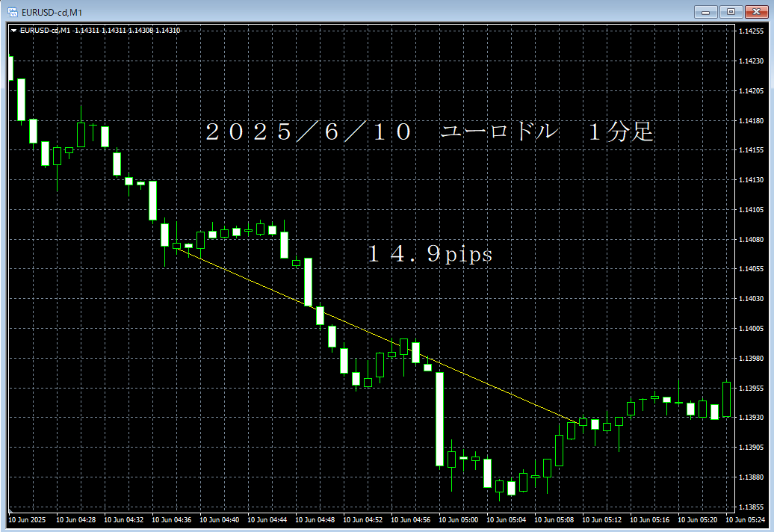Image resolution: width=774 pixels, height=532 pixels.
Task: Click time label '10 Jun 05:16' on time axis
Action: (650, 519)
